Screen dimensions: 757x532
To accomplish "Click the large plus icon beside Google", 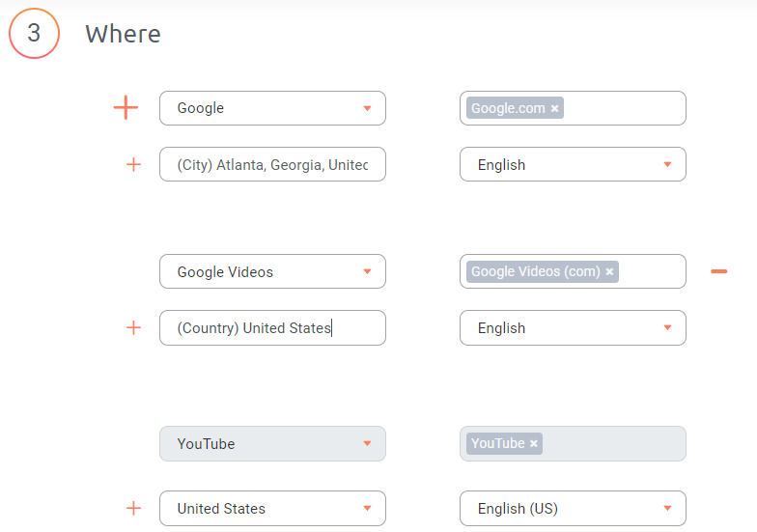I will click(x=126, y=108).
